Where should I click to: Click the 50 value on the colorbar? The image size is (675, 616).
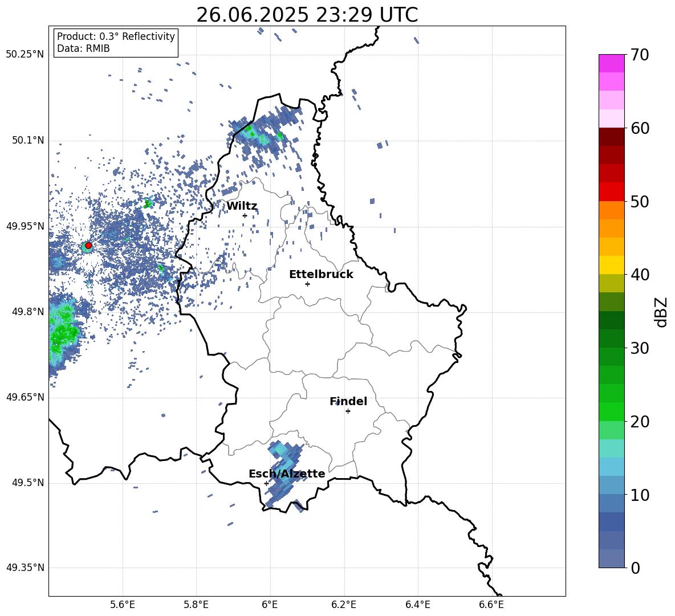pos(640,201)
